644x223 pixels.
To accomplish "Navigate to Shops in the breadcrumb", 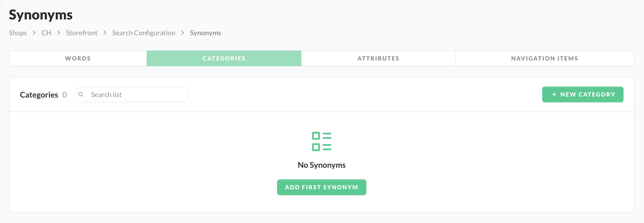I will point(18,33).
